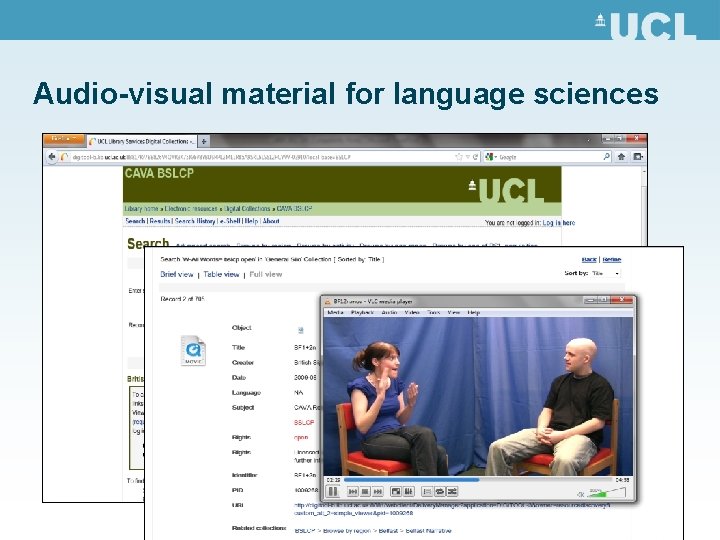Open the browser bookmarks menu icon
Screen dimensions: 720x540
pyautogui.click(x=638, y=157)
